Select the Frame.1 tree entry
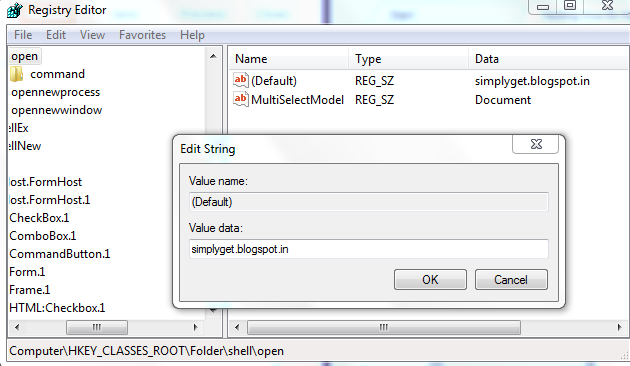 30,290
